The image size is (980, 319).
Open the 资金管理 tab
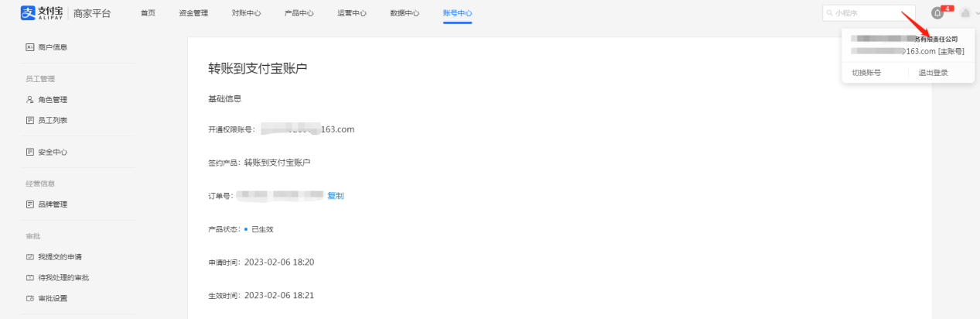tap(193, 13)
